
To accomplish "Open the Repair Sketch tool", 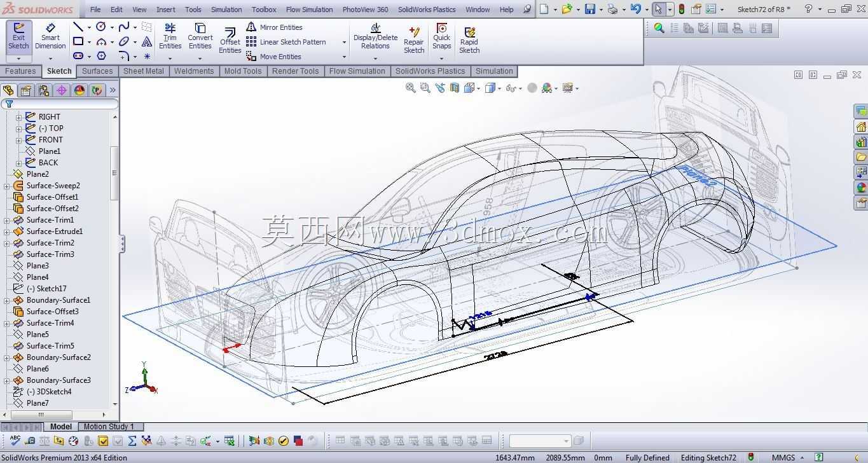I will [414, 40].
